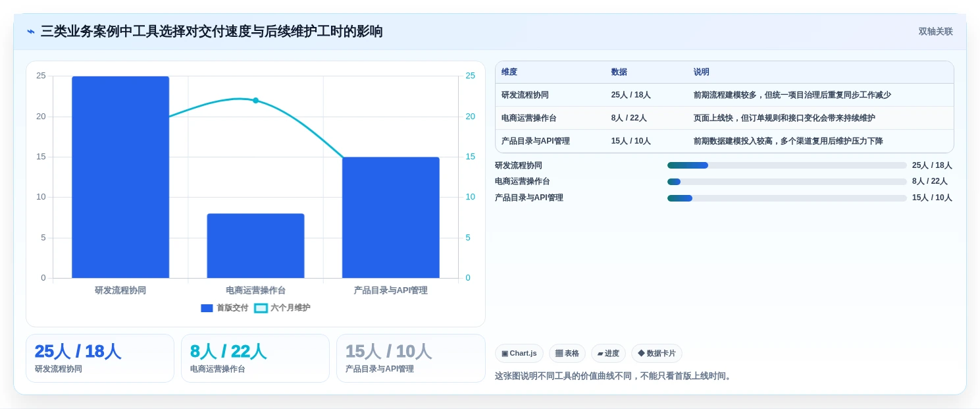
Task: Click the cyan 六个月维护 legend color box
Action: coord(261,308)
